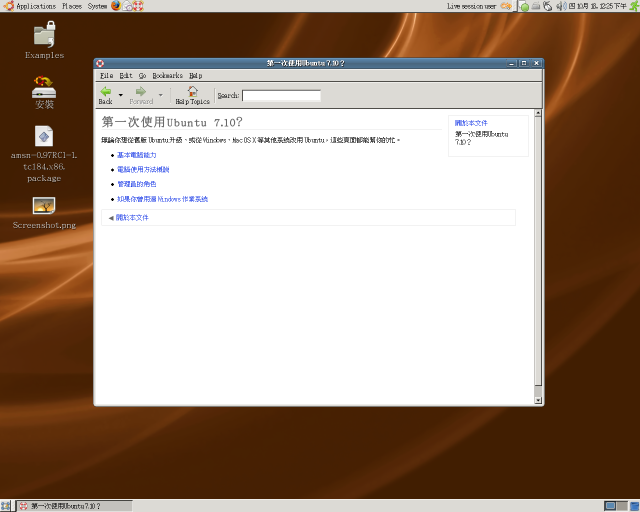Click the printer tray icon
Image resolution: width=640 pixels, height=512 pixels.
point(536,6)
